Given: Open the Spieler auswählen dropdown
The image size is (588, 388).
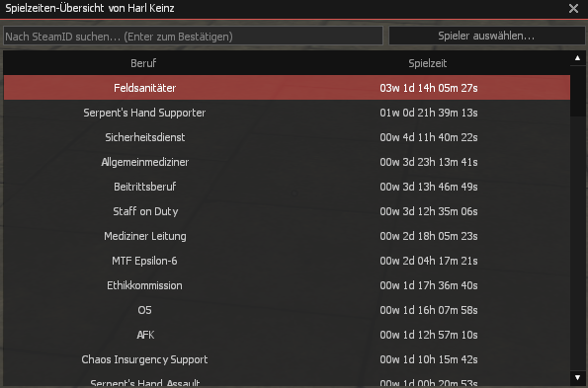Looking at the screenshot, I should coord(486,36).
